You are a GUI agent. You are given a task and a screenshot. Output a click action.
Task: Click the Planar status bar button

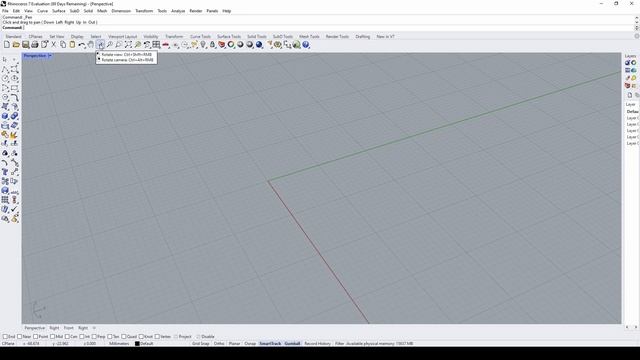(x=234, y=344)
